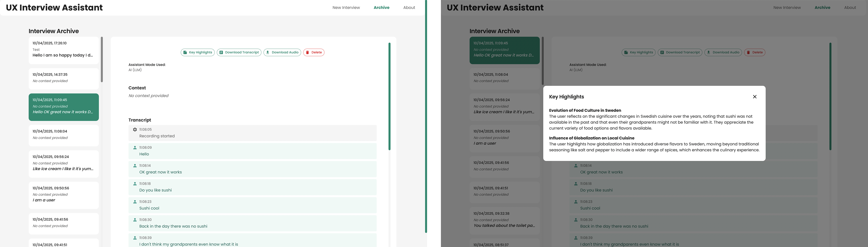Select the 09:56:24 card in dimmed right view
The width and height of the screenshot is (868, 247).
point(504,107)
